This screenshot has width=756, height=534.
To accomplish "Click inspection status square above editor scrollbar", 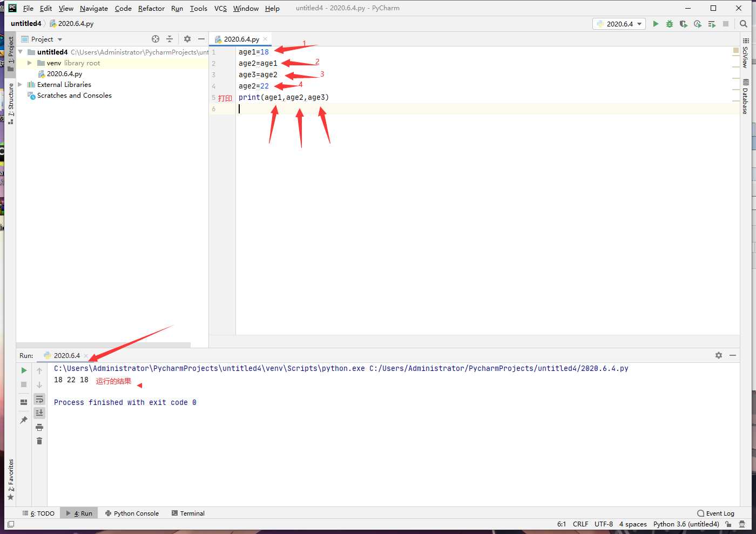I will tap(735, 50).
